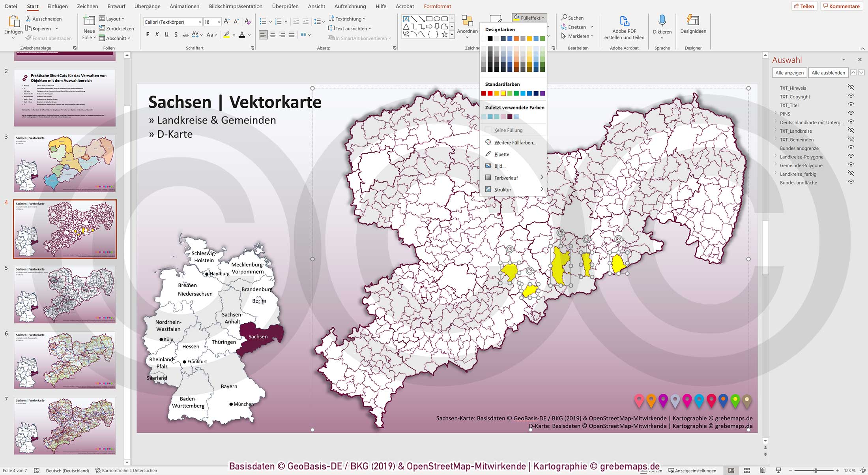Click the Teilen button
This screenshot has width=868, height=475.
[805, 6]
